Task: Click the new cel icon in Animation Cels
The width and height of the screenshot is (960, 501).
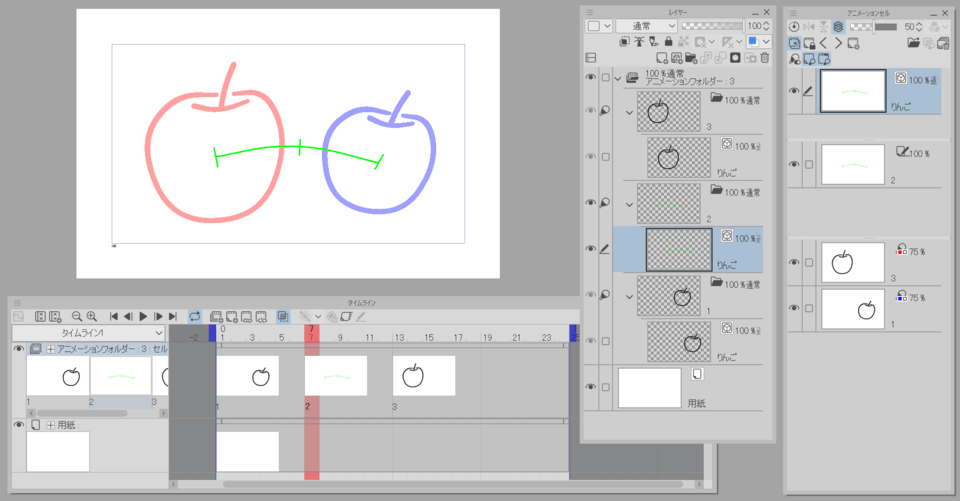Action: [x=853, y=43]
